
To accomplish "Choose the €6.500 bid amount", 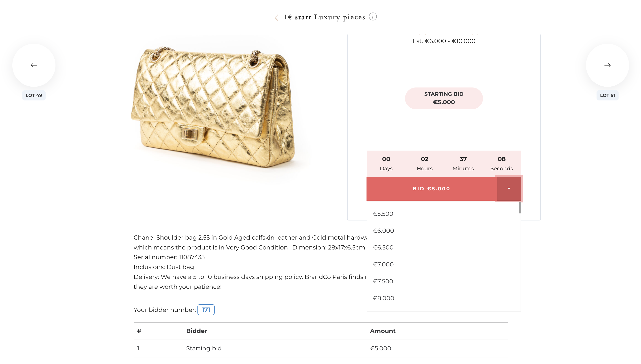I will tap(383, 247).
